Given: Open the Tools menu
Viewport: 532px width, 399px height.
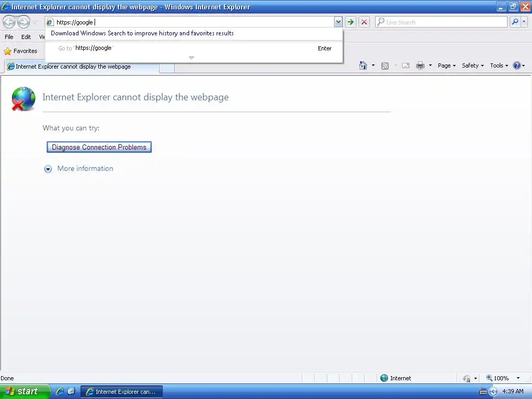Looking at the screenshot, I should coord(499,65).
